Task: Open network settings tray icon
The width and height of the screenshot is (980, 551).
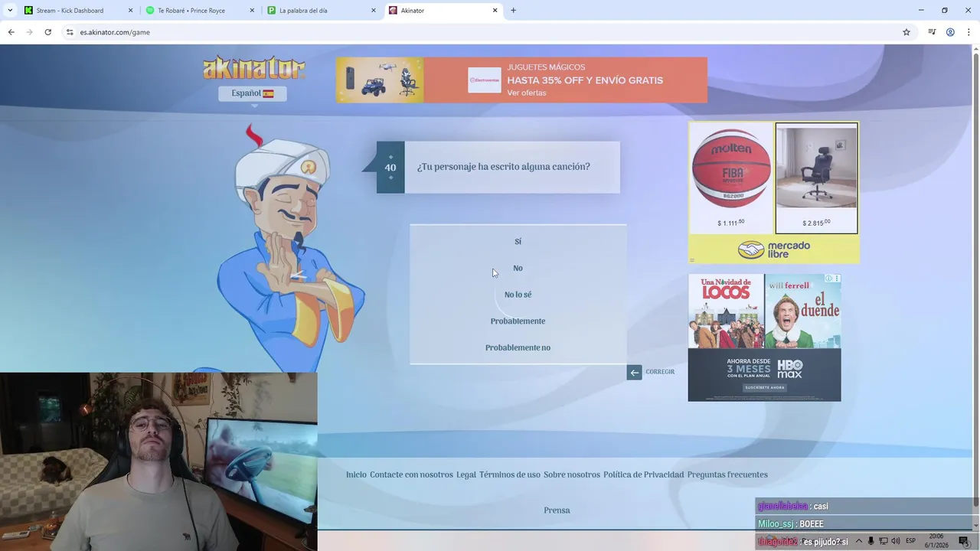Action: pos(883,541)
